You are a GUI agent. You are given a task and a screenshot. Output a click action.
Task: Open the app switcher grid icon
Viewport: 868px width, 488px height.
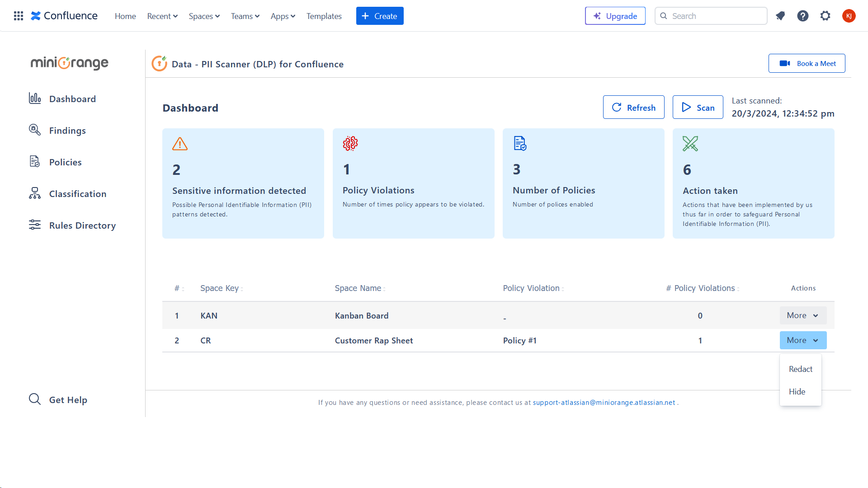pos(19,16)
